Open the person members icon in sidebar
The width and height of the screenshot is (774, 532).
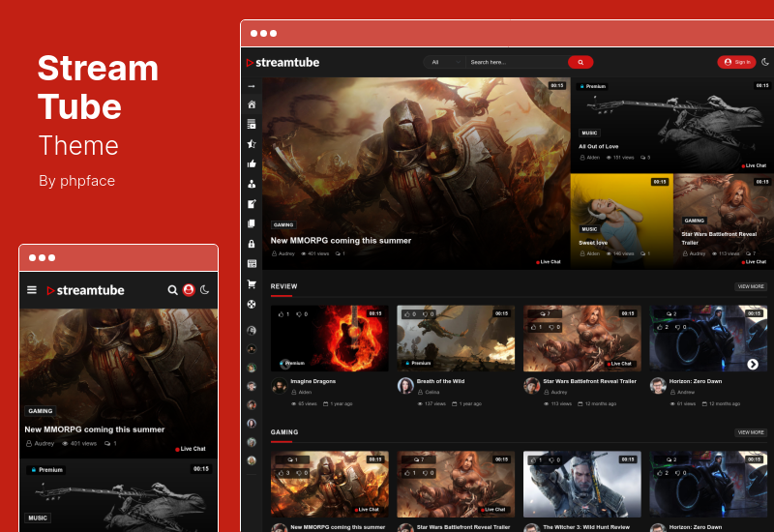pyautogui.click(x=252, y=184)
